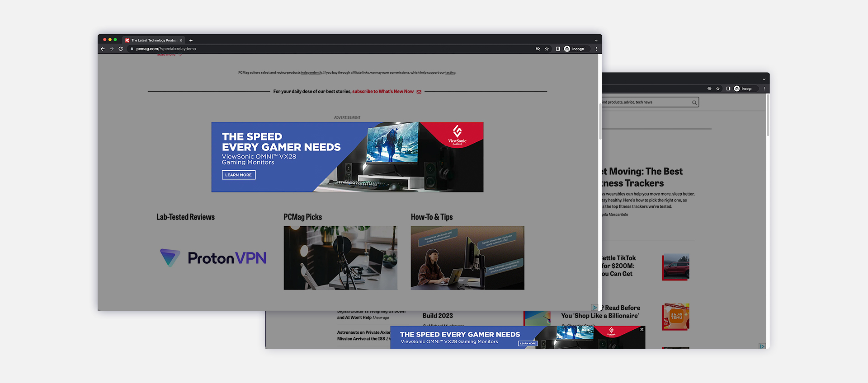
Task: Open 'Shop Like a Billionaire' article headline
Action: tap(600, 312)
